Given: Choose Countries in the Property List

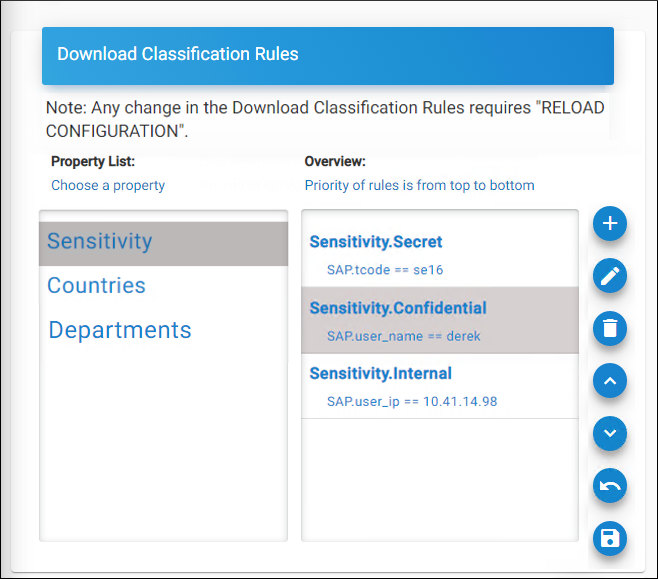Looking at the screenshot, I should click(x=96, y=286).
